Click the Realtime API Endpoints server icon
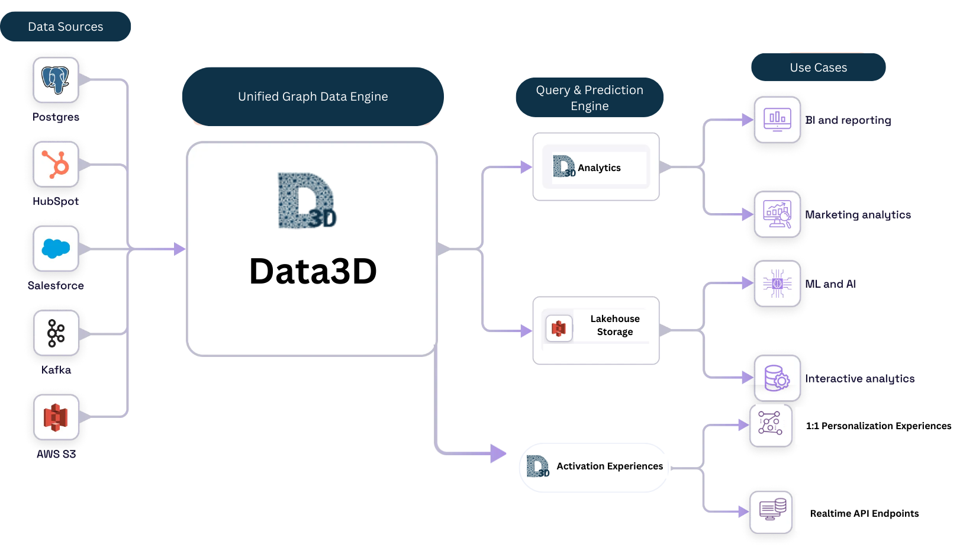This screenshot has width=963, height=560. (770, 511)
